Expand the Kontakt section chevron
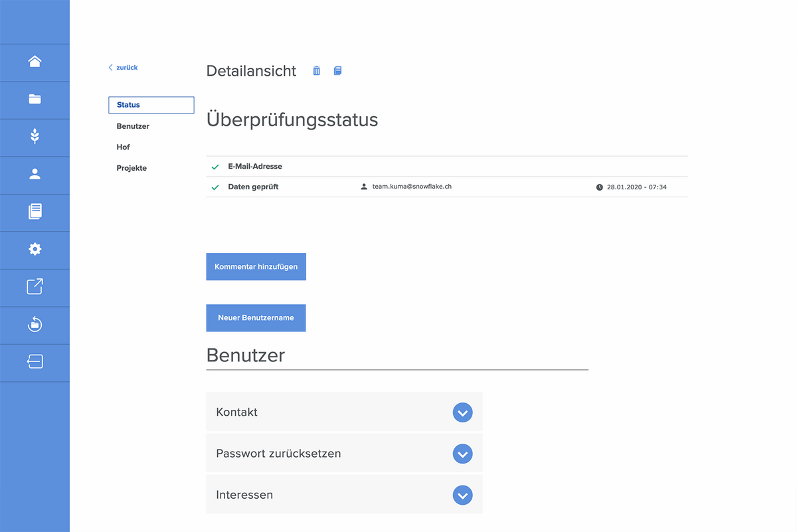797x532 pixels. coord(462,412)
